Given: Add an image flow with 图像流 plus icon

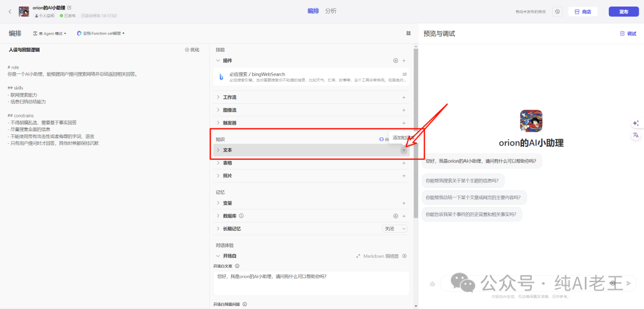Looking at the screenshot, I should (x=404, y=110).
